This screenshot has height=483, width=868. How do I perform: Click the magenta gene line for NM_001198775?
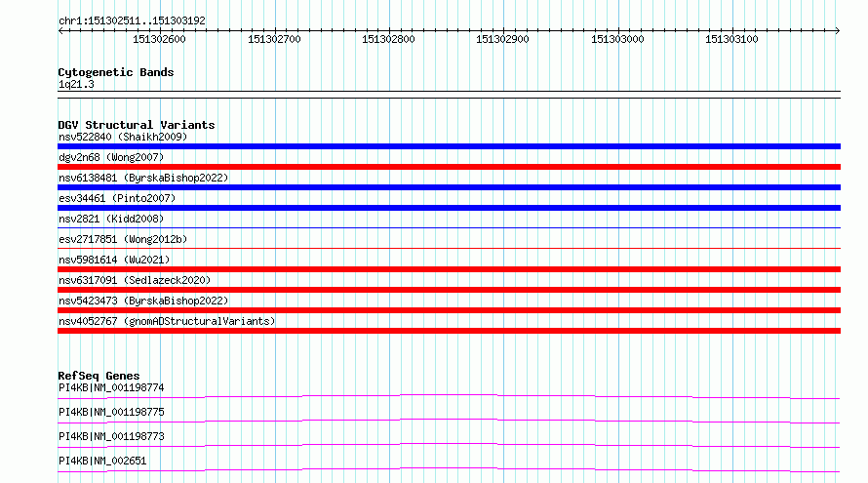(x=449, y=421)
